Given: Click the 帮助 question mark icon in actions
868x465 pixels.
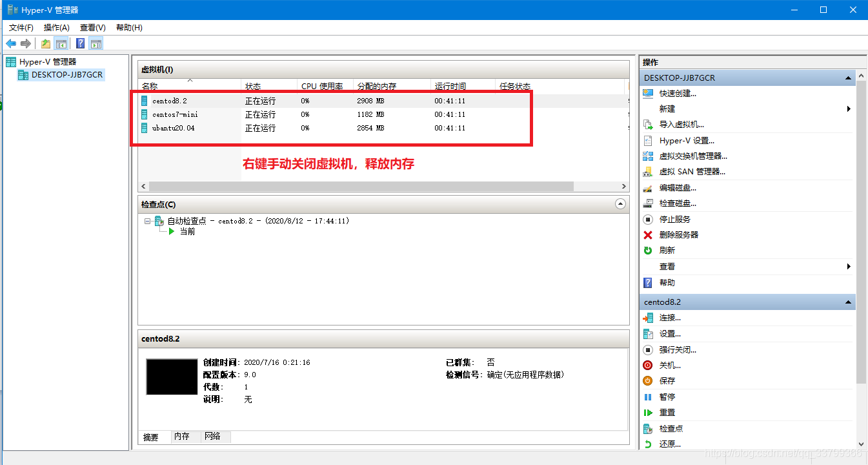Looking at the screenshot, I should click(648, 283).
